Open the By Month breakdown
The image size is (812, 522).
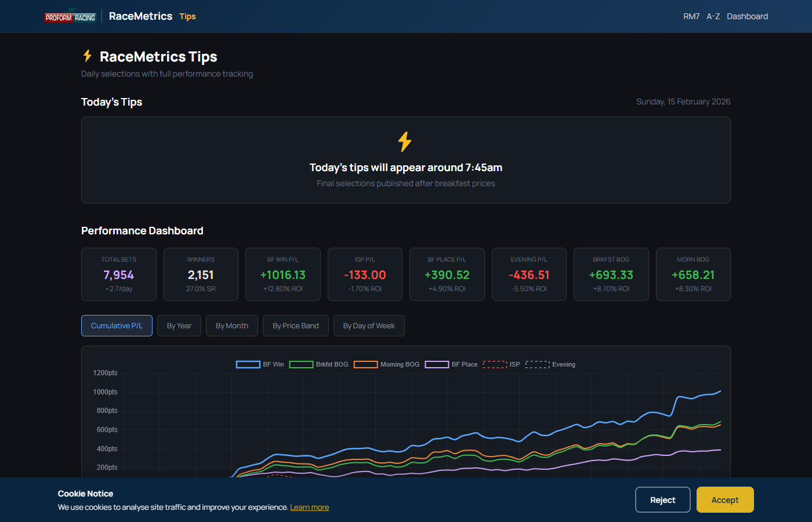231,325
